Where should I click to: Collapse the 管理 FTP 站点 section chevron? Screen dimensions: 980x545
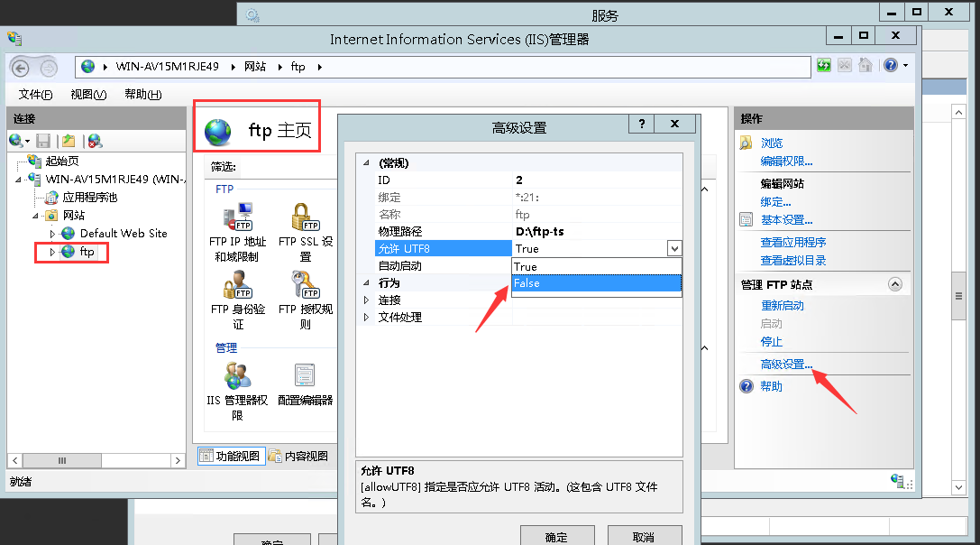click(895, 284)
